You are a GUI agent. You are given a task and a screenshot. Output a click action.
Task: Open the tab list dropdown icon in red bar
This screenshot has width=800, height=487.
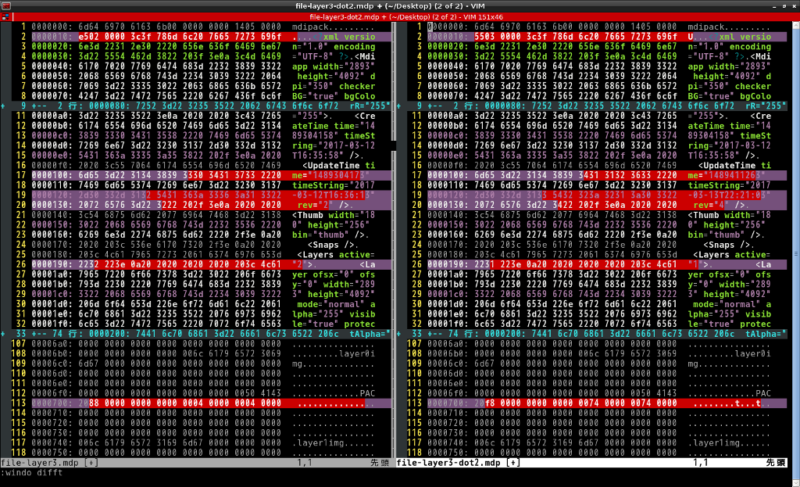click(6, 17)
